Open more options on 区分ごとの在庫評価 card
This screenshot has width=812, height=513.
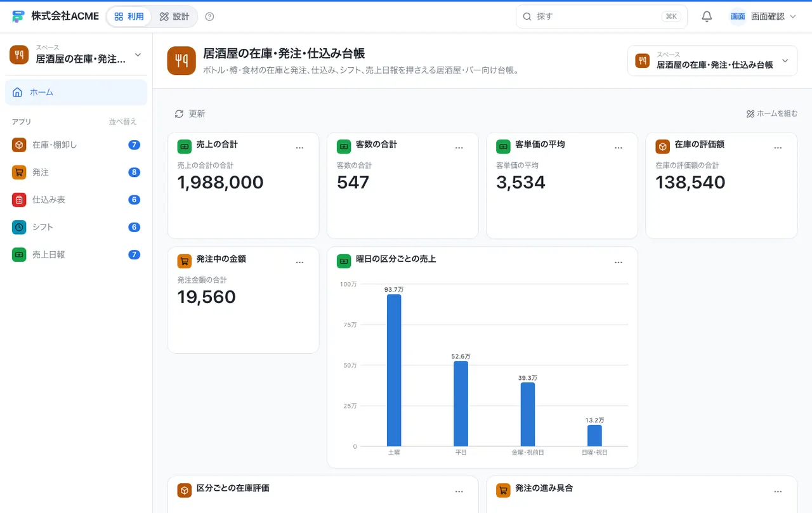459,491
